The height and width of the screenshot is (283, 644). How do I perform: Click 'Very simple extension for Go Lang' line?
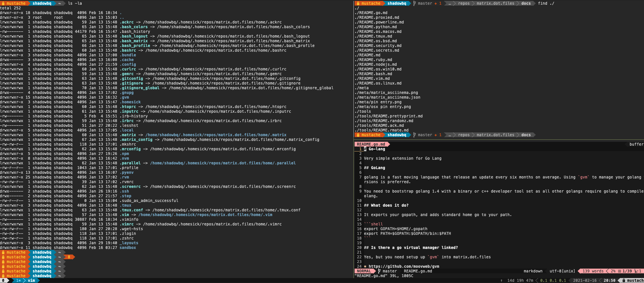pyautogui.click(x=403, y=159)
